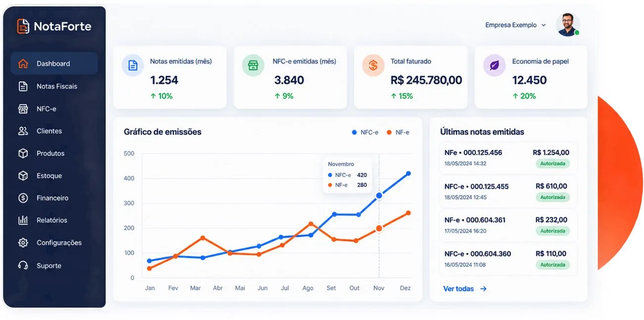Screen dimensions: 644x320
Task: Open the Notas Fiscais menu item
Action: 54,86
